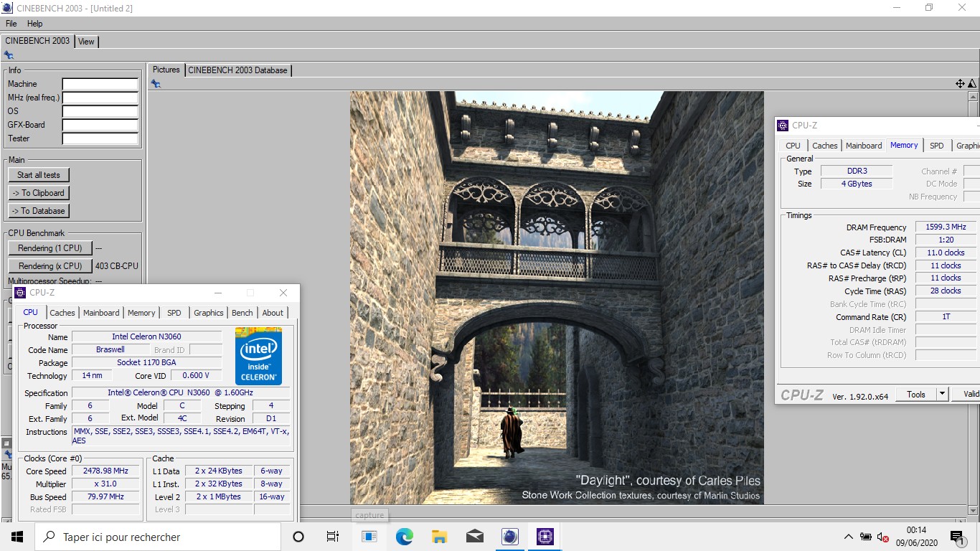Click the OS input field
The height and width of the screenshot is (551, 980).
click(100, 111)
